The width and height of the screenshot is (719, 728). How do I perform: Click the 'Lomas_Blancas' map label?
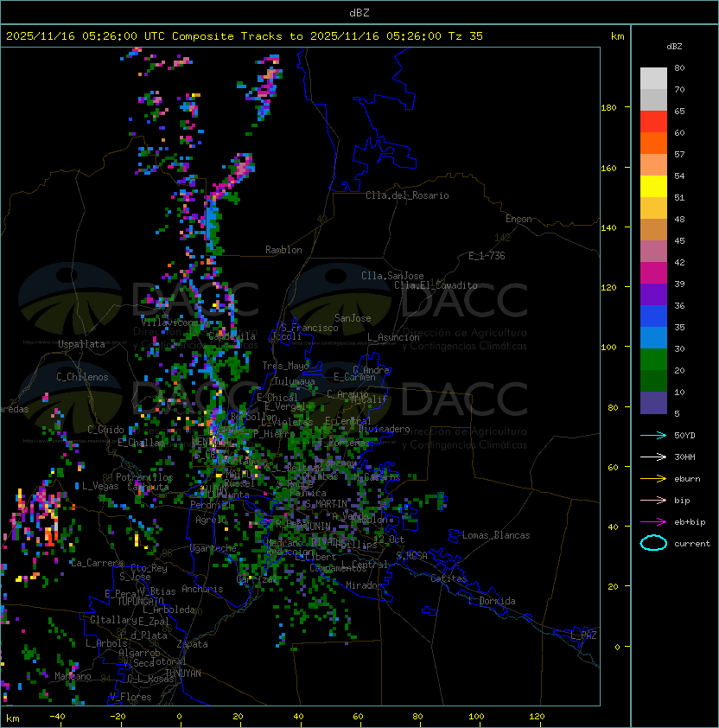[496, 535]
